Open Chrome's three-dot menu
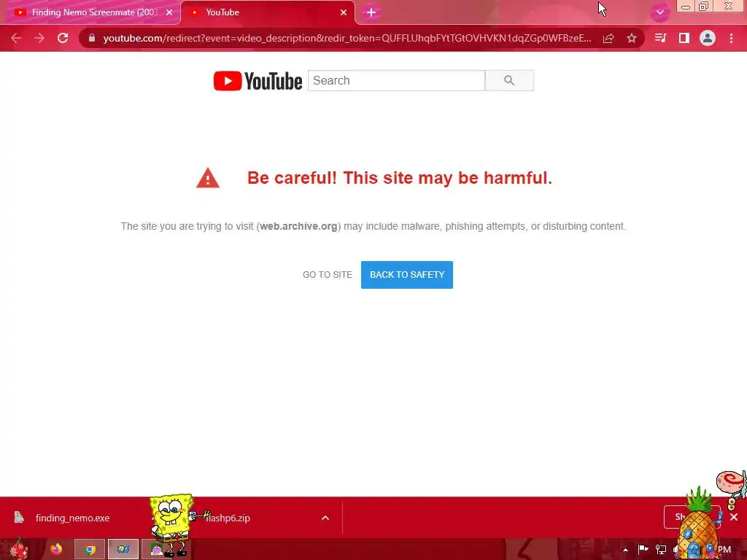Viewport: 747px width, 560px height. click(731, 38)
